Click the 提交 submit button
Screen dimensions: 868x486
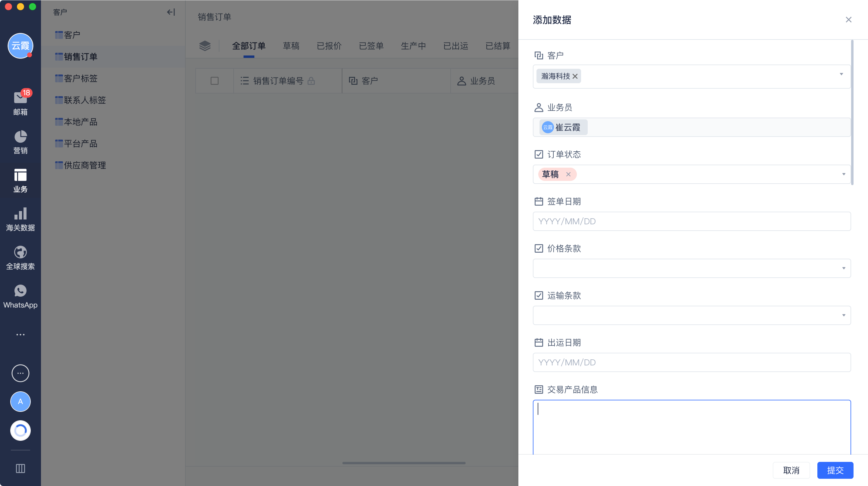tap(835, 470)
